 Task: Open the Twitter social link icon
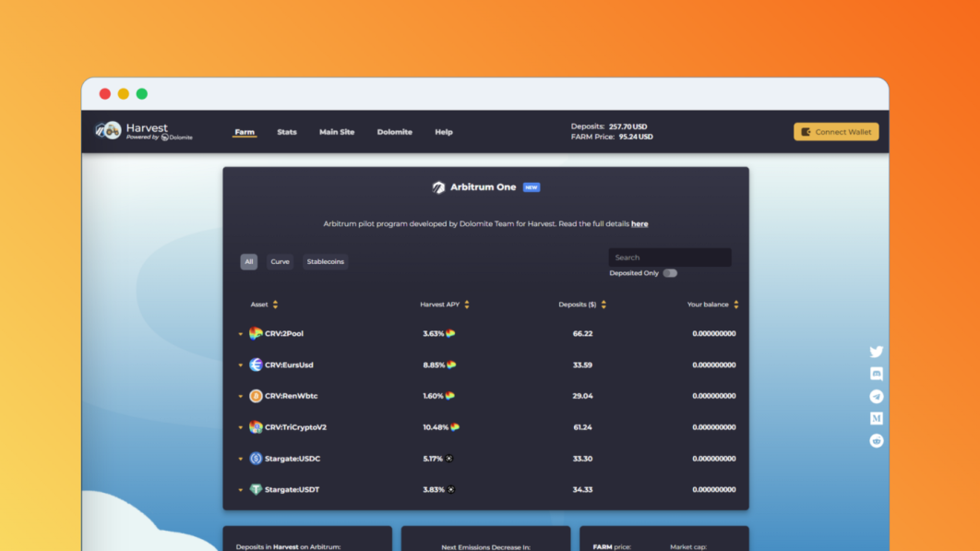pyautogui.click(x=877, y=352)
